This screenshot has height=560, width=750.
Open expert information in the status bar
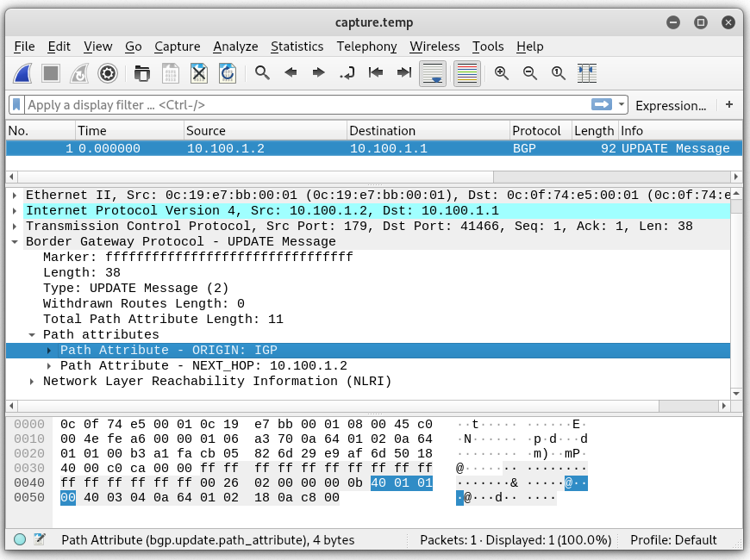tap(20, 540)
